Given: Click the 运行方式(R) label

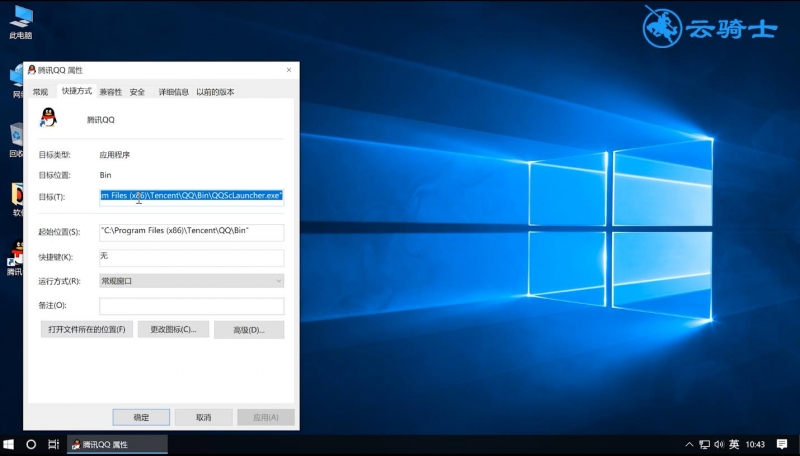Looking at the screenshot, I should 59,281.
